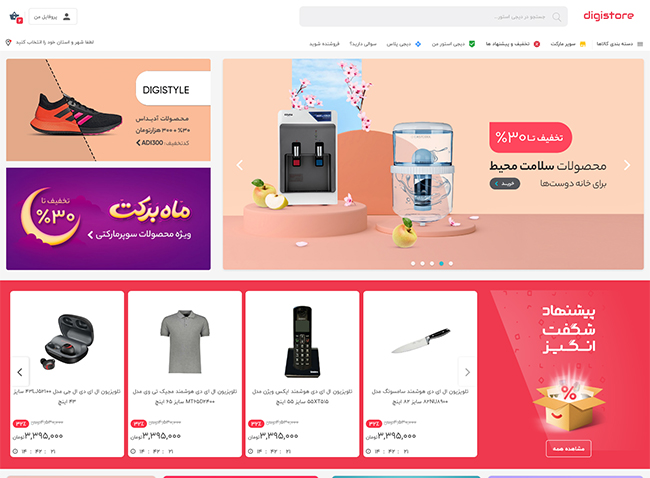The image size is (650, 478).
Task: Go to next slide in main banner
Action: click(x=627, y=165)
